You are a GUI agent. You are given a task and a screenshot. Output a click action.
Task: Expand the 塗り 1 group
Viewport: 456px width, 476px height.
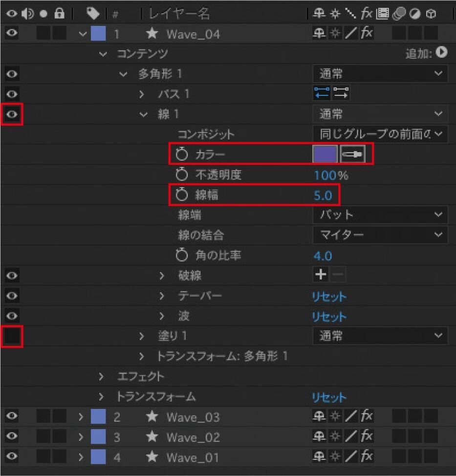(x=142, y=336)
